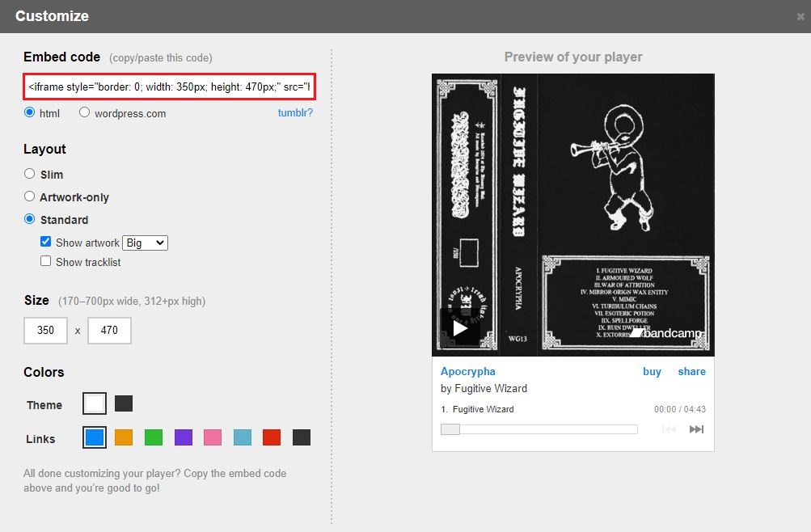Click the width field showing 350

pyautogui.click(x=45, y=331)
